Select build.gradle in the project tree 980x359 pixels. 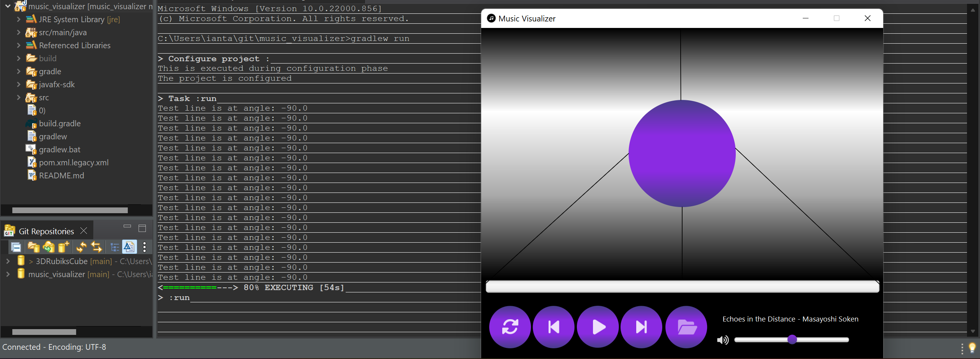click(60, 123)
